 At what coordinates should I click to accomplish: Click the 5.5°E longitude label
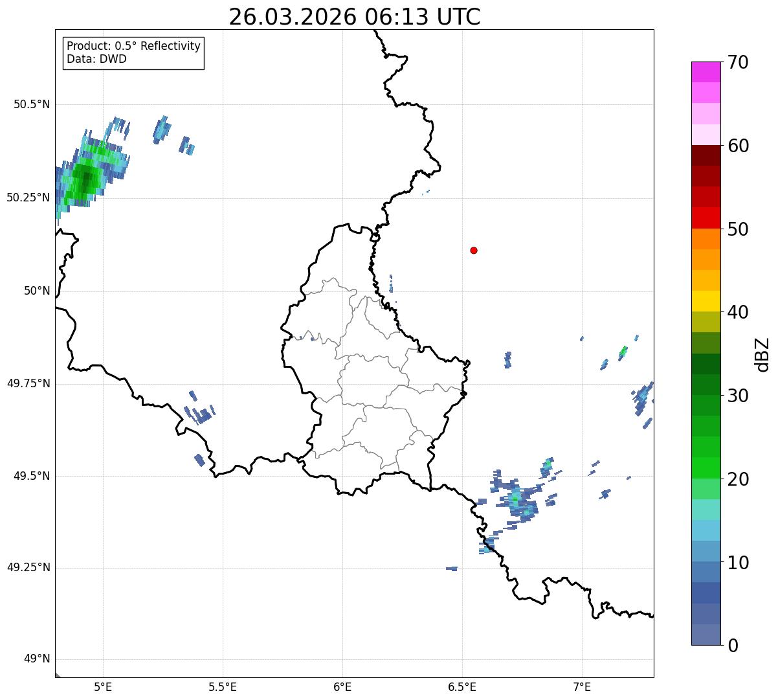(223, 686)
